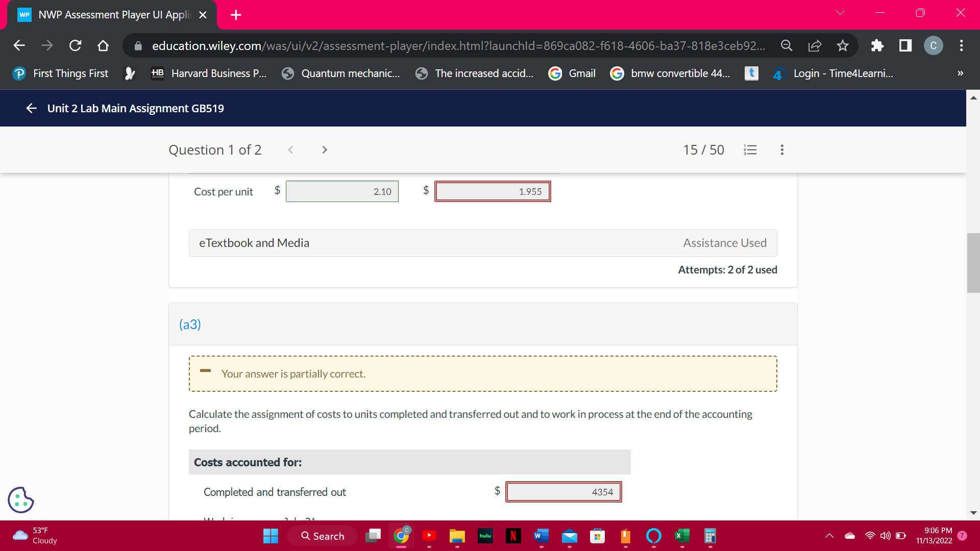Click the cookie preferences icon
This screenshot has height=551, width=980.
click(x=21, y=499)
